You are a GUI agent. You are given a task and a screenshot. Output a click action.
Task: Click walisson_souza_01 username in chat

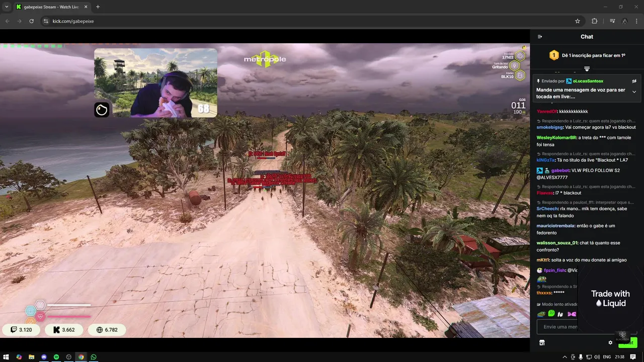[x=557, y=243]
